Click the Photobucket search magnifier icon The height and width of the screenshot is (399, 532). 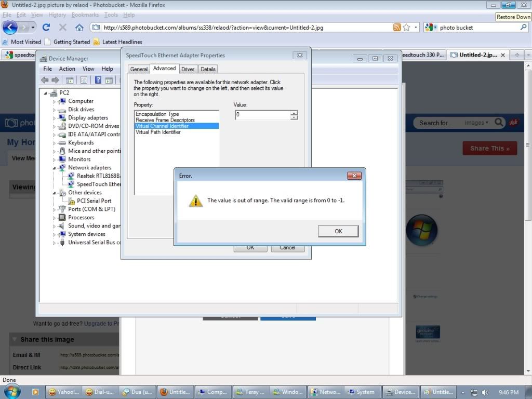(x=499, y=122)
